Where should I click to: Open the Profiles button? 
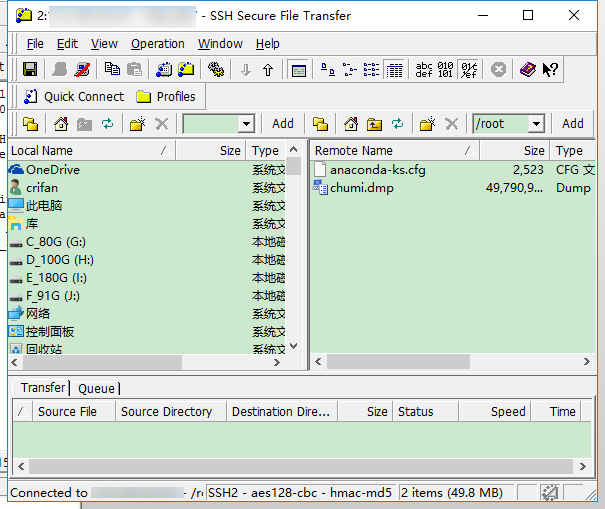tap(166, 96)
